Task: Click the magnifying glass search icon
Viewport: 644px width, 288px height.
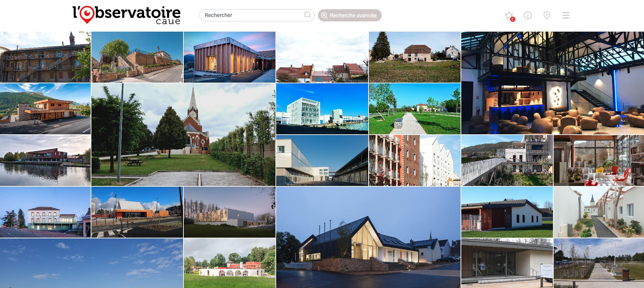Action: [307, 15]
